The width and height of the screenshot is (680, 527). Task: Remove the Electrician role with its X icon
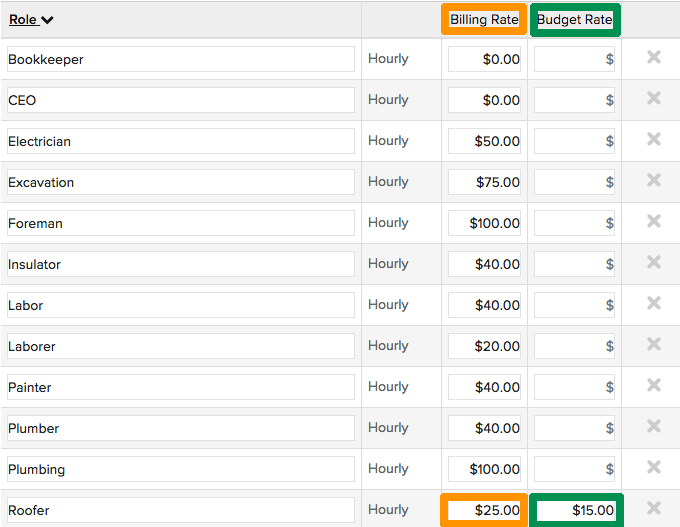pyautogui.click(x=654, y=139)
